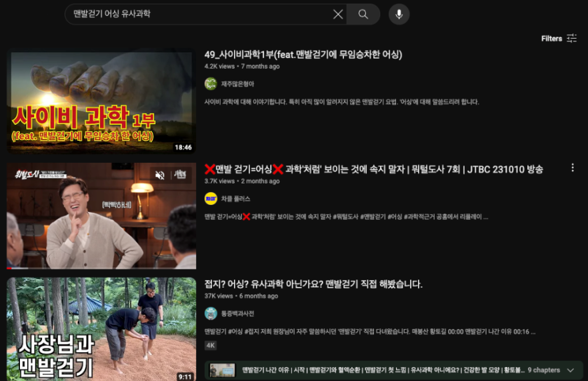Image resolution: width=588 pixels, height=381 pixels.
Task: Open the 통증백과사전 channel avatar
Action: [211, 314]
